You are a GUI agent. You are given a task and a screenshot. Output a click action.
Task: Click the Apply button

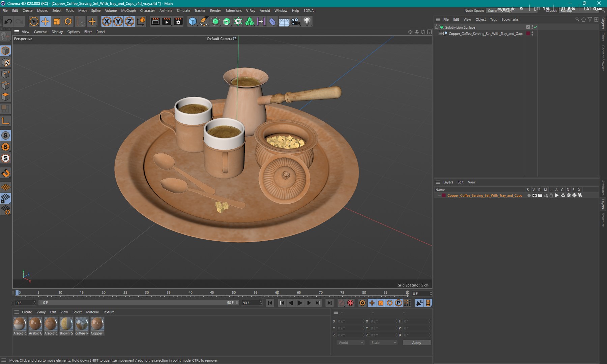coord(417,343)
